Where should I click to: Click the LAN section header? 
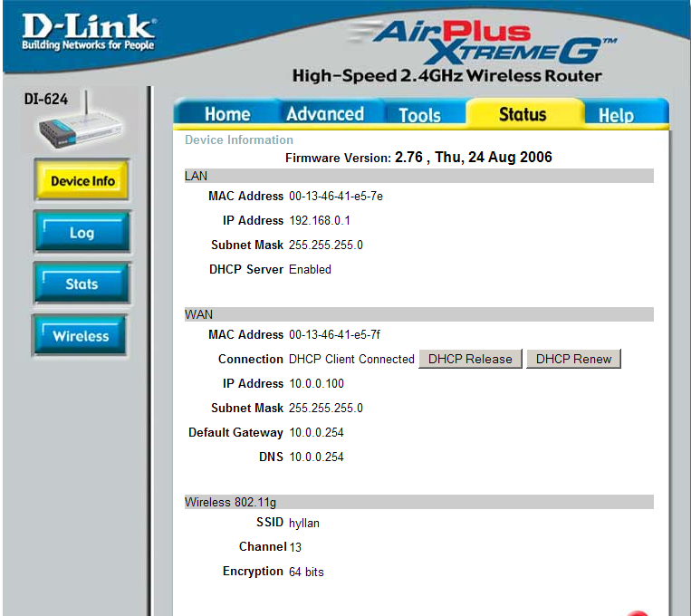click(x=418, y=176)
